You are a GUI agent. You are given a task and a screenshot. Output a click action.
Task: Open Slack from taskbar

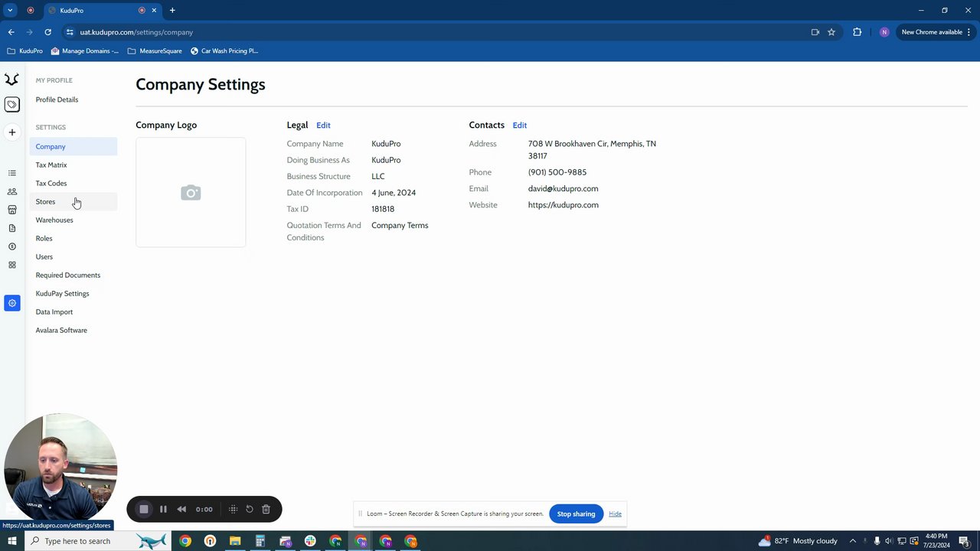click(310, 541)
